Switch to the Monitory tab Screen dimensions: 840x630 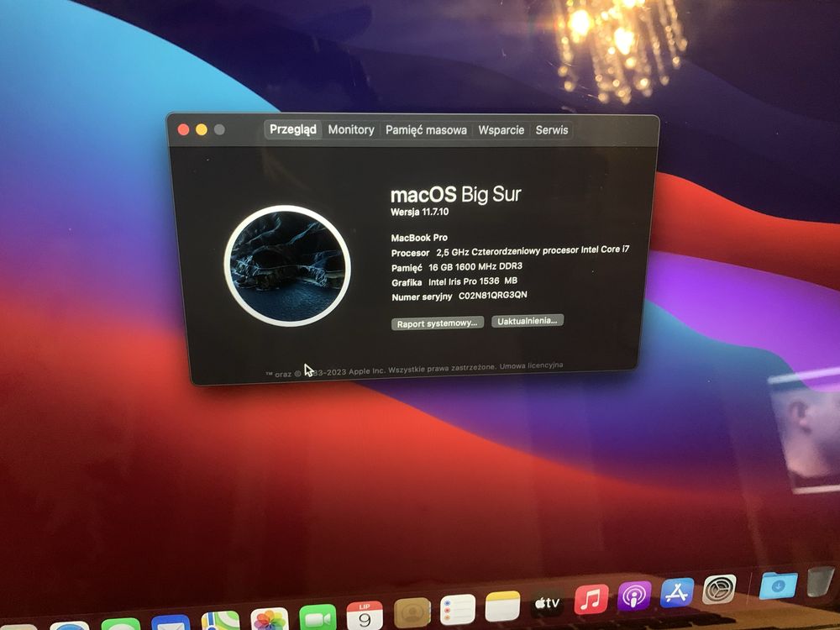click(x=351, y=129)
